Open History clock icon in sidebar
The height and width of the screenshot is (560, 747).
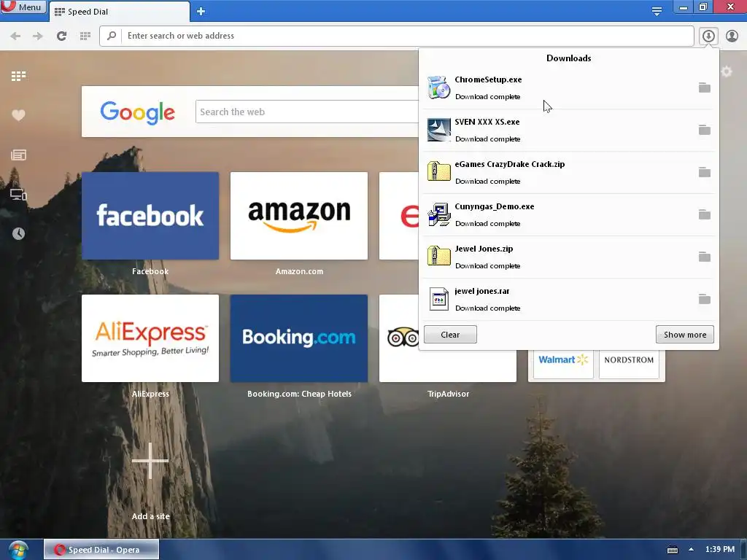18,233
